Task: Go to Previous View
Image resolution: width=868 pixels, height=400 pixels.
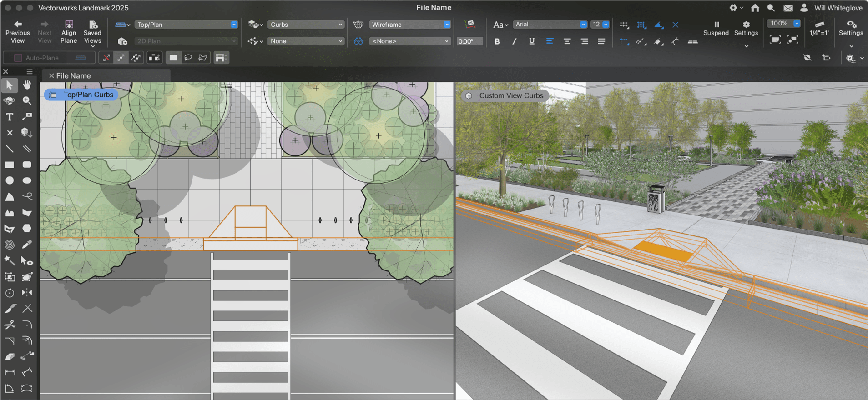Action: pyautogui.click(x=18, y=32)
